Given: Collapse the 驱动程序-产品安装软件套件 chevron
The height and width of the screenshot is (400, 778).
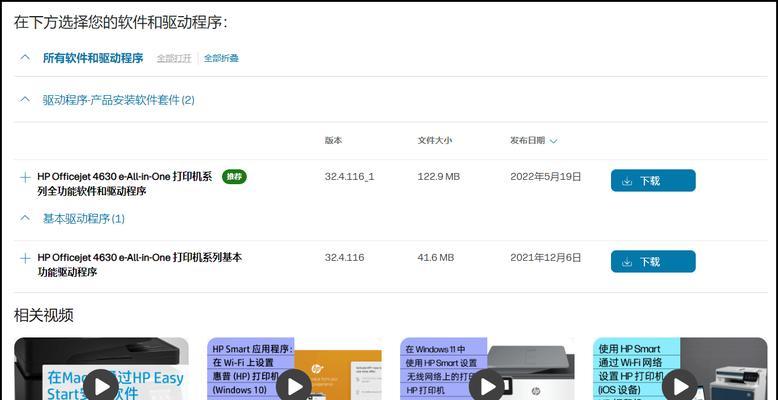Looking at the screenshot, I should [x=25, y=100].
